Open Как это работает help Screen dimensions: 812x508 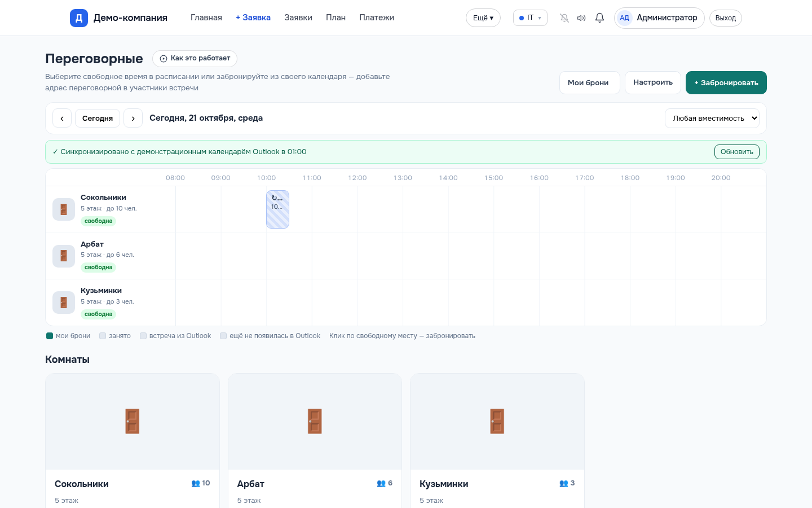click(195, 59)
